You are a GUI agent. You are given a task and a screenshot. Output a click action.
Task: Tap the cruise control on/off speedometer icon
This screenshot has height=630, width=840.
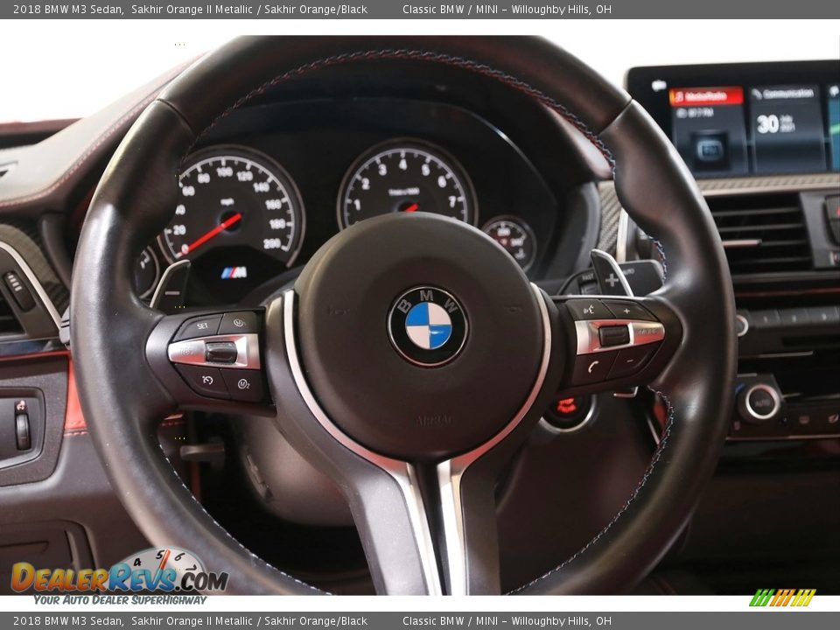click(206, 380)
